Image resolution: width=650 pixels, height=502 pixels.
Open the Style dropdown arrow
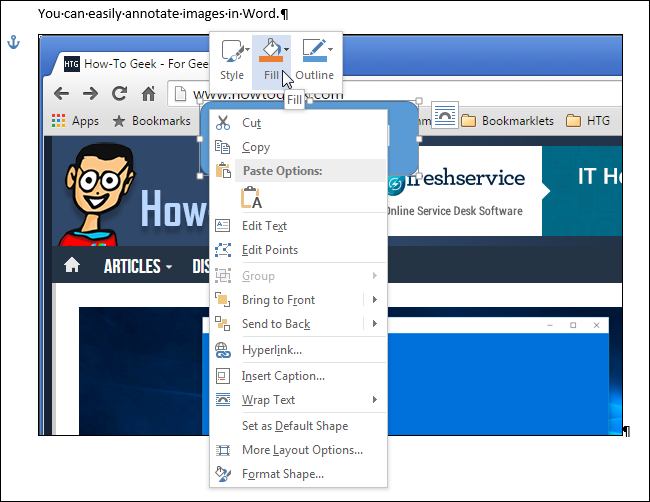pyautogui.click(x=247, y=50)
